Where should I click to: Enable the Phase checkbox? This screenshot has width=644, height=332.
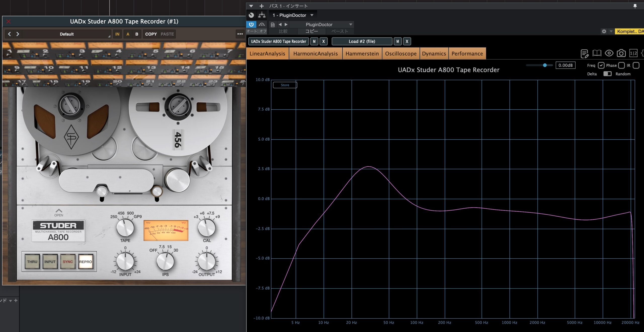(x=621, y=65)
